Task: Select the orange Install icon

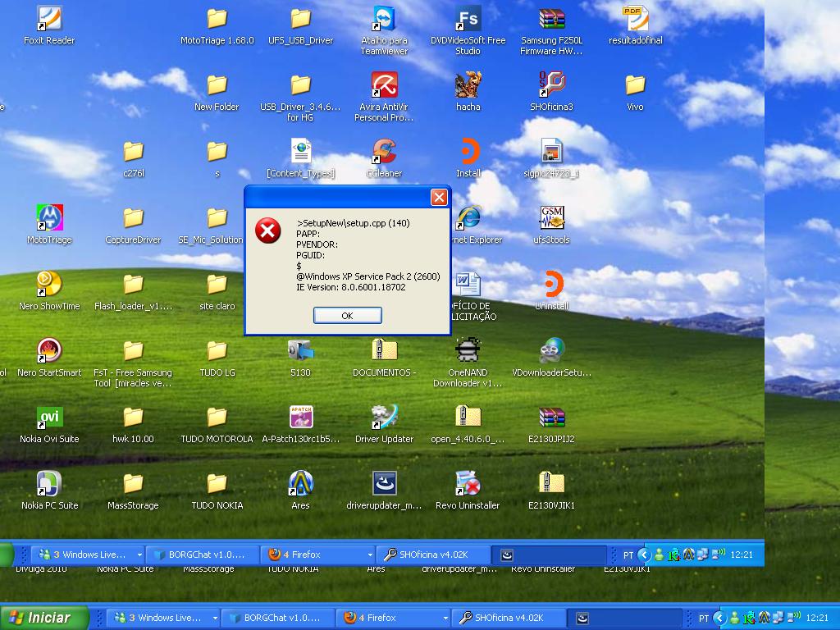Action: pyautogui.click(x=469, y=151)
